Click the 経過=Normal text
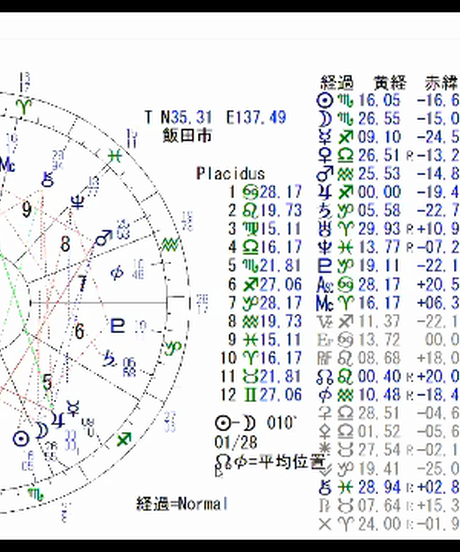460x552 pixels. [x=182, y=504]
